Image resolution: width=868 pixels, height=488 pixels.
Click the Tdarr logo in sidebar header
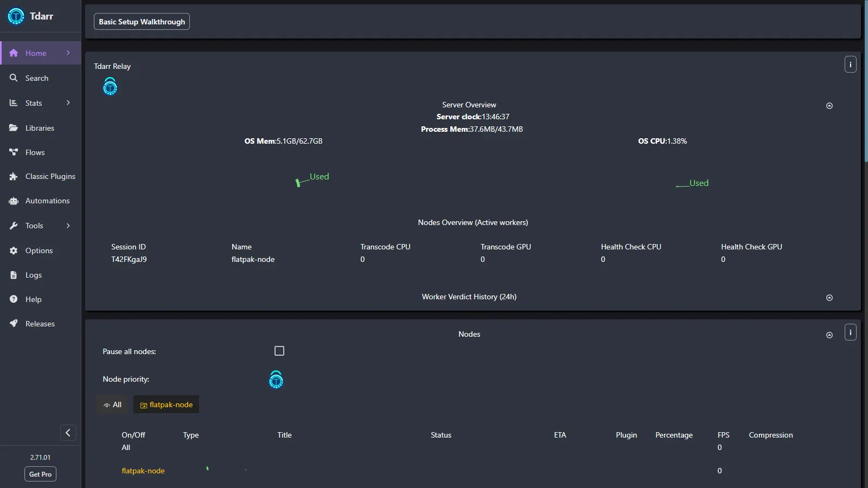click(16, 16)
